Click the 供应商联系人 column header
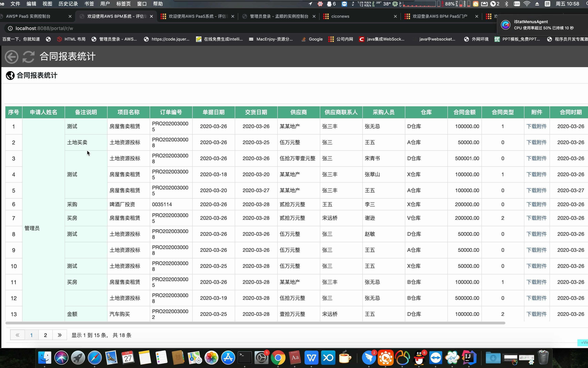588x368 pixels. tap(341, 112)
